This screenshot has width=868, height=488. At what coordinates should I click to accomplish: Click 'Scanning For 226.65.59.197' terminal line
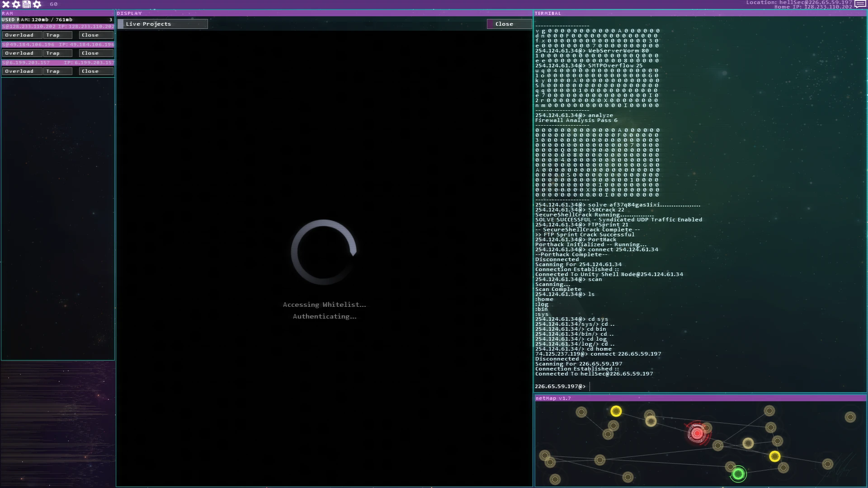pyautogui.click(x=579, y=364)
